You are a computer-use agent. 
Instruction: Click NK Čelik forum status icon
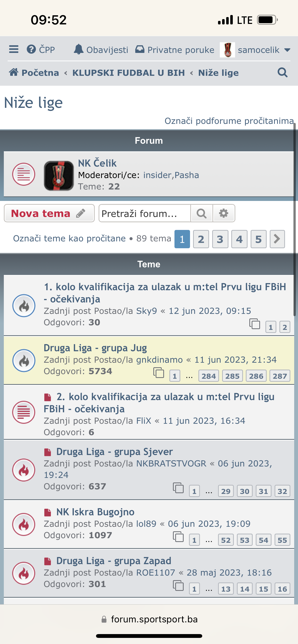pyautogui.click(x=24, y=174)
